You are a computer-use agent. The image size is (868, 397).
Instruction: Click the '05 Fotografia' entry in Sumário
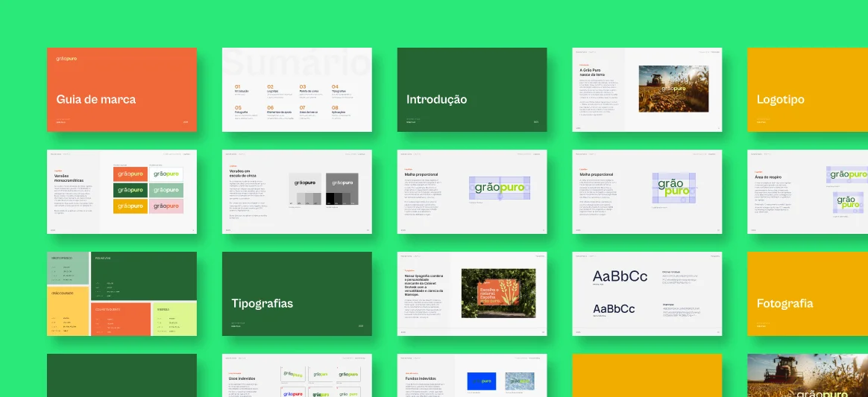coord(246,112)
